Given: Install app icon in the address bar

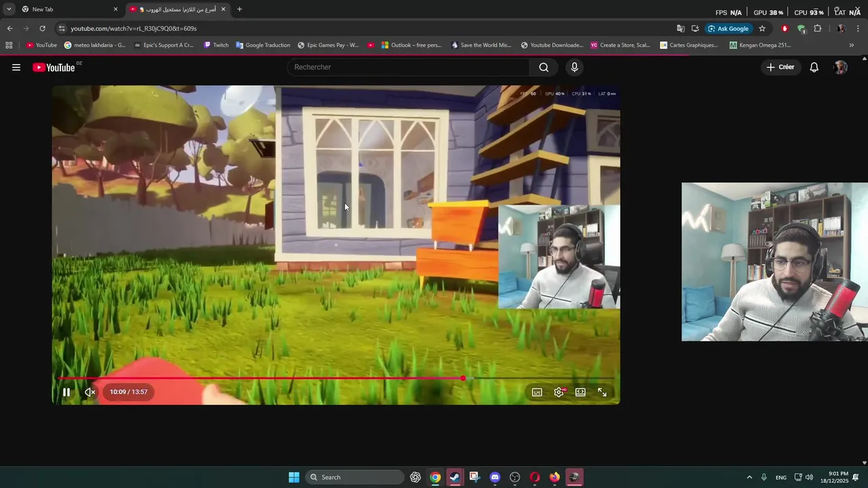Looking at the screenshot, I should click(x=695, y=28).
